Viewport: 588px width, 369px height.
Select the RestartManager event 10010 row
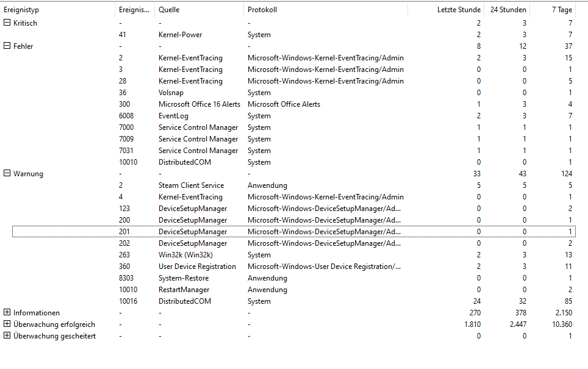point(293,290)
